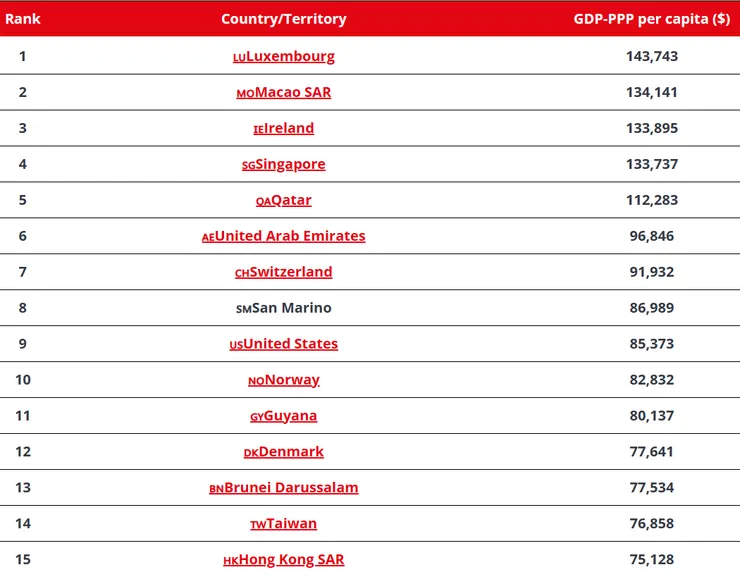Visit the United Arab Emirates link

284,236
